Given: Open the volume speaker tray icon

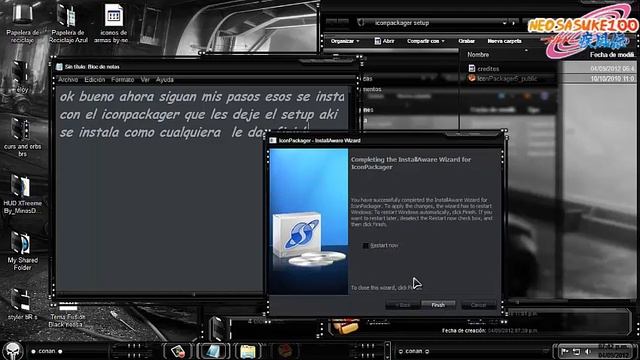Looking at the screenshot, I should (588, 351).
